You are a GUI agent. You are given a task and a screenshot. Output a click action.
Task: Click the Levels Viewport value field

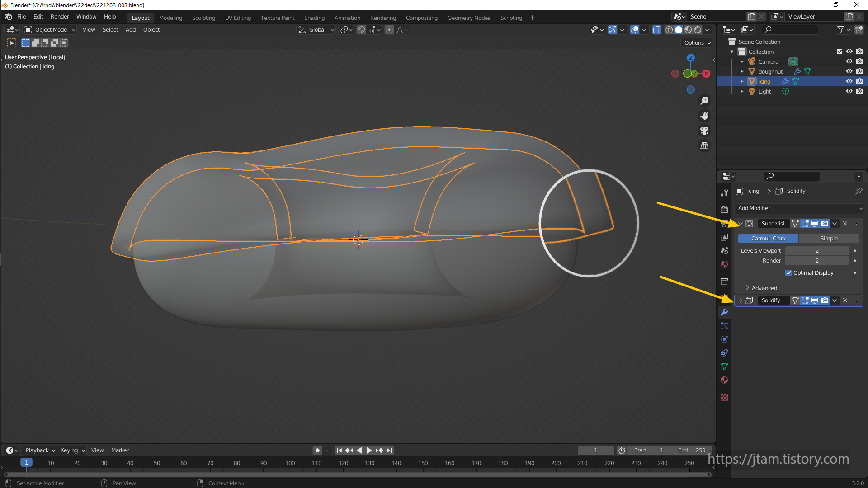click(817, 251)
